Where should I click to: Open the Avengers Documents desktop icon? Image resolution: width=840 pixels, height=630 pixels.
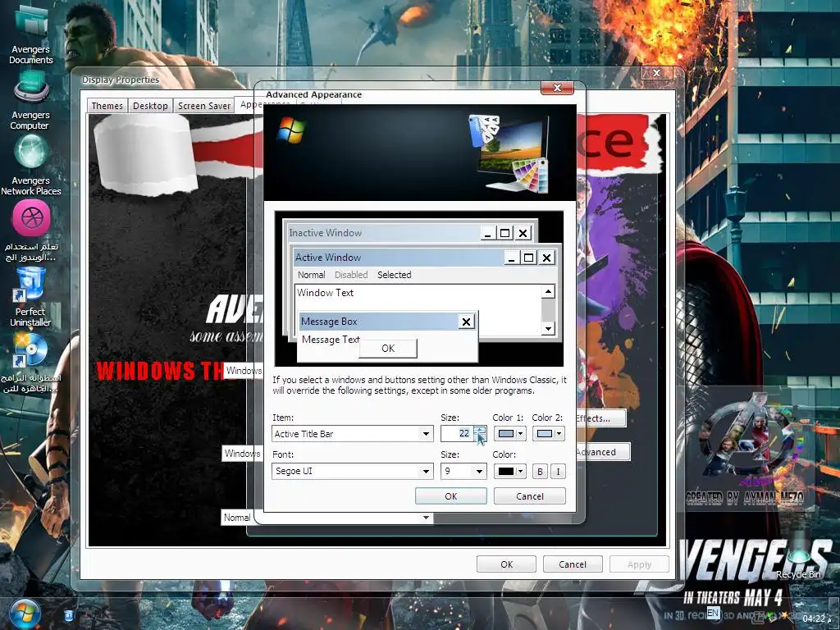click(31, 33)
